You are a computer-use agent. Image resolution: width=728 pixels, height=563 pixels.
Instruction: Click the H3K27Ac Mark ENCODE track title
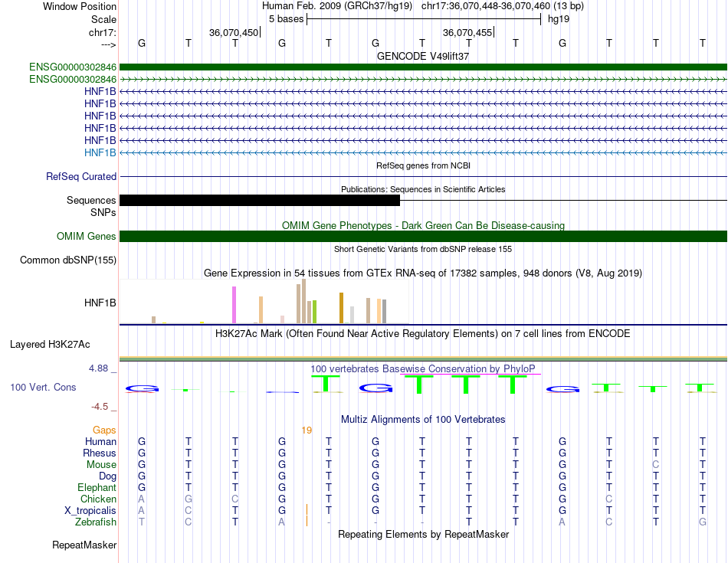pyautogui.click(x=423, y=334)
